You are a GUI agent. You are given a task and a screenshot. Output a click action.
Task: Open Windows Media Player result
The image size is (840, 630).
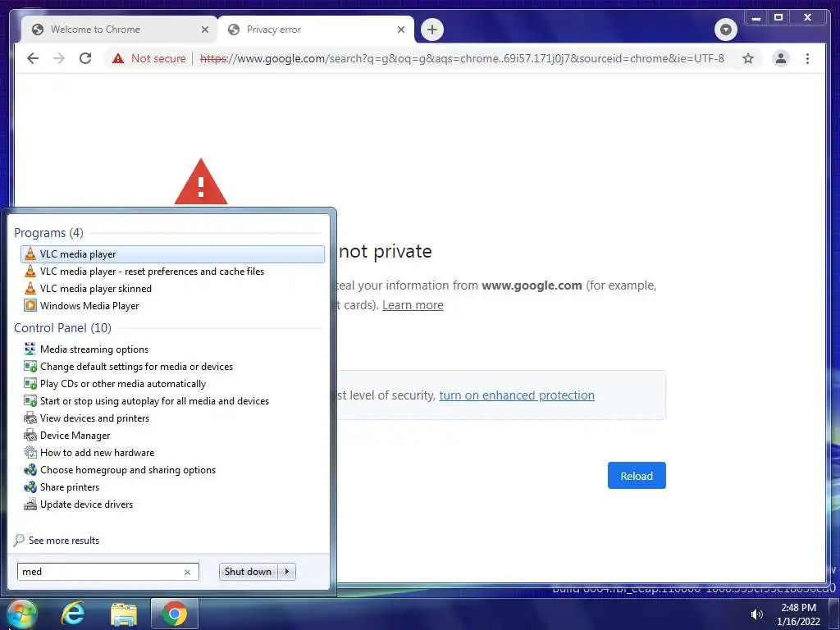pyautogui.click(x=172, y=305)
